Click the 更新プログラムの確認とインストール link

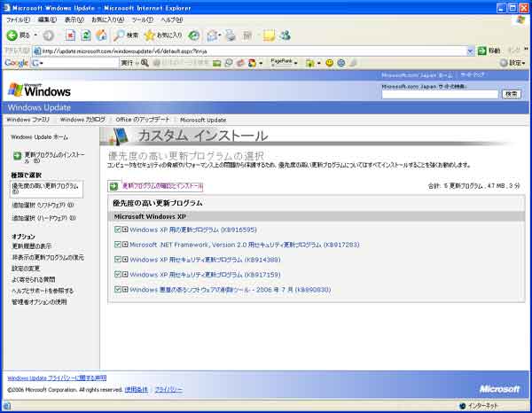pos(162,186)
